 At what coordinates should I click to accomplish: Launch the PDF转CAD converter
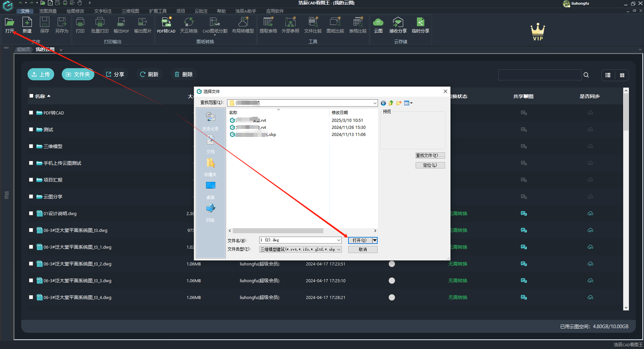166,25
